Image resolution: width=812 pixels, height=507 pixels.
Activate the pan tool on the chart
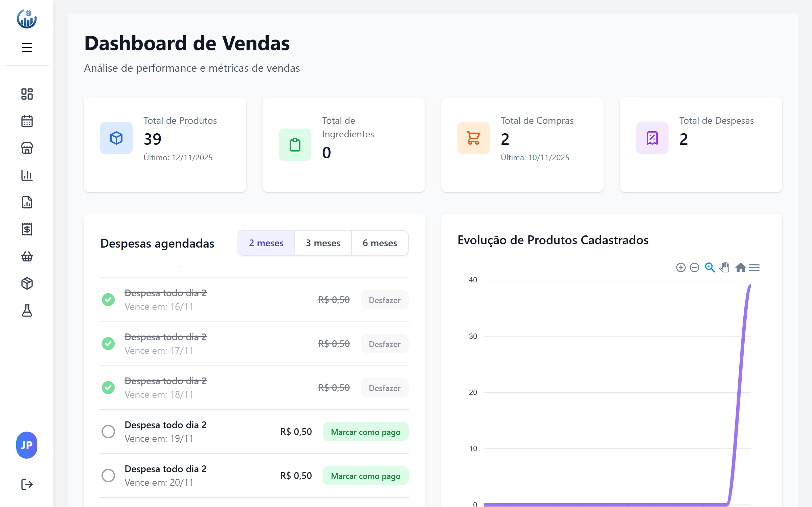(x=724, y=268)
